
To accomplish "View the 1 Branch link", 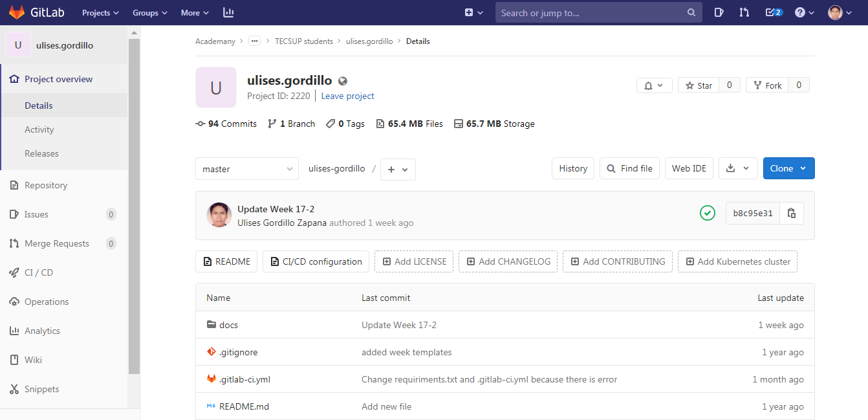I will (292, 124).
